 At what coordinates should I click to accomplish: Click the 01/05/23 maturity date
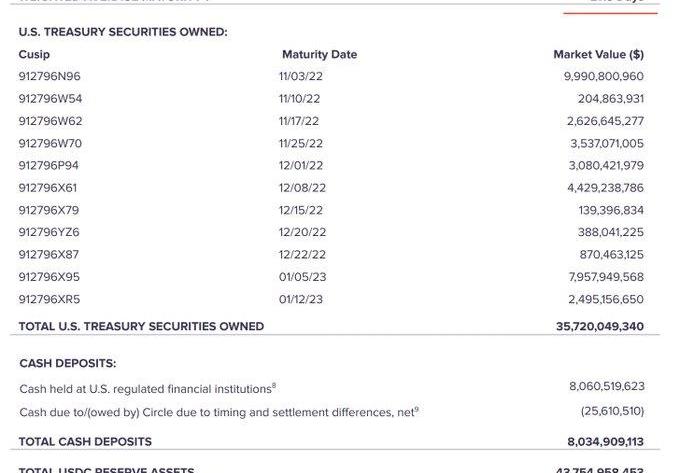coord(302,277)
